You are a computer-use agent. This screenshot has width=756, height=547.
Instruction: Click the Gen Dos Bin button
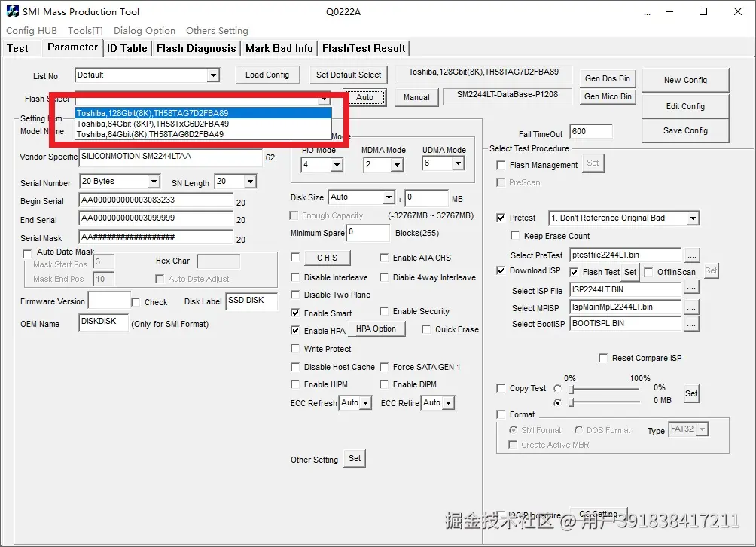[608, 78]
